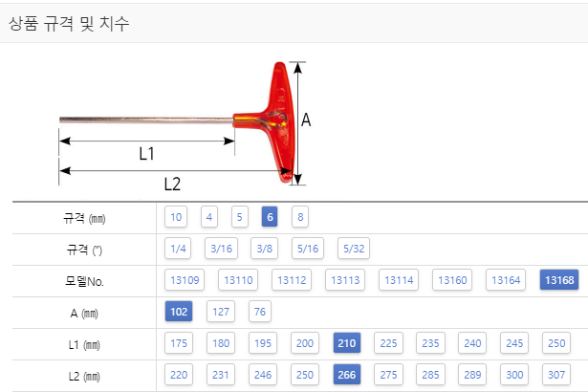Select model number 13109
The height and width of the screenshot is (392, 588).
(185, 280)
